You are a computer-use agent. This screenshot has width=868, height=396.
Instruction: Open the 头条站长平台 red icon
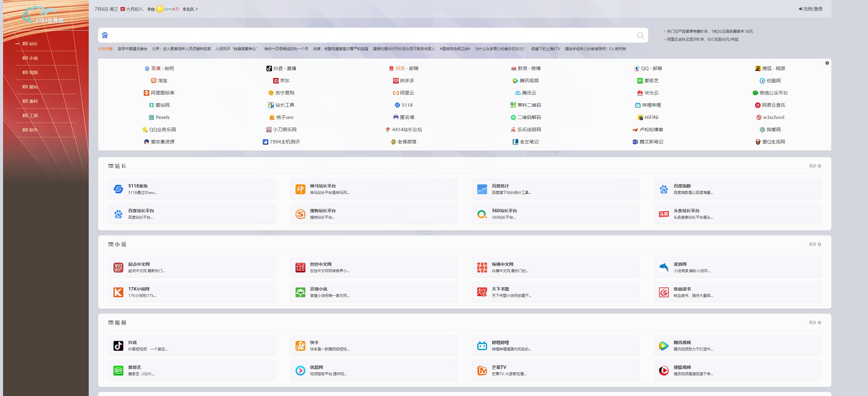(664, 214)
